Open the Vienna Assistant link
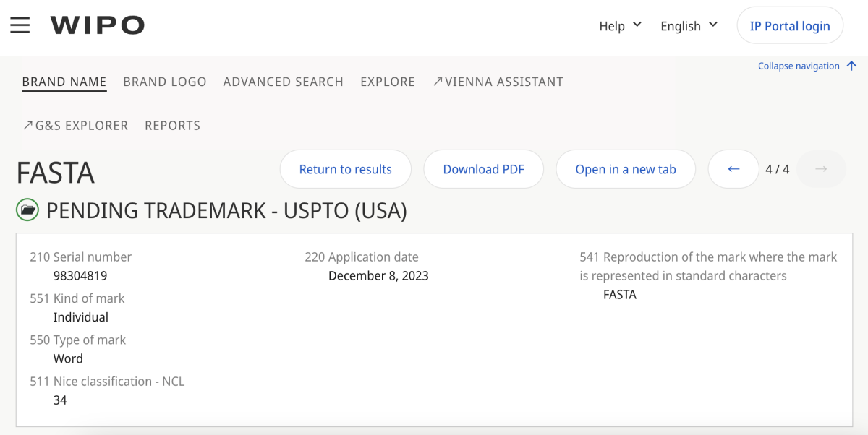 tap(498, 82)
